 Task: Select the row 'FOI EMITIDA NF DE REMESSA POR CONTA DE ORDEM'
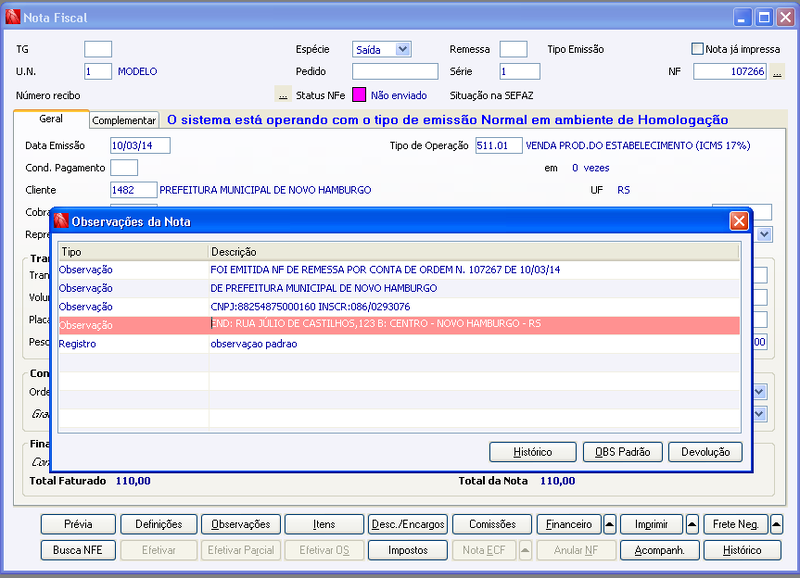click(x=399, y=270)
